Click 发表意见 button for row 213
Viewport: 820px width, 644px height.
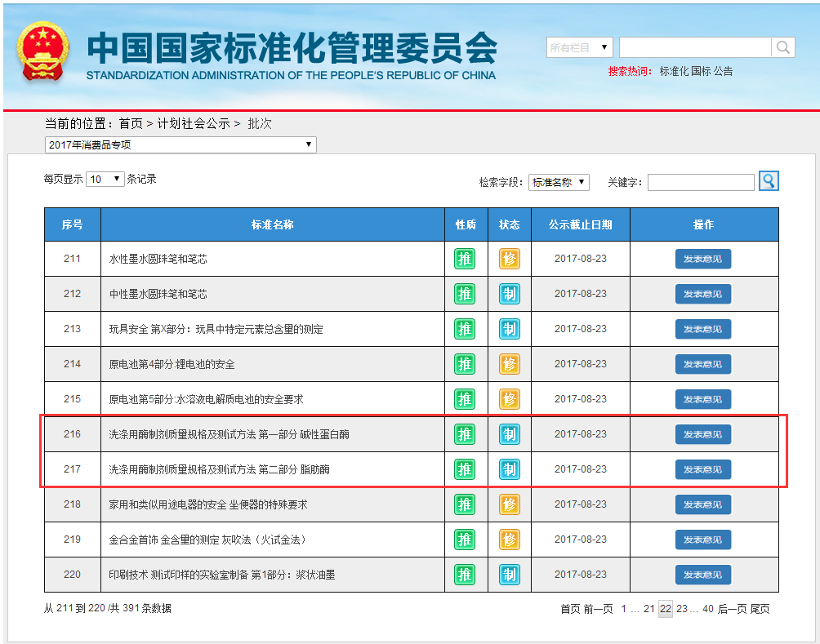[x=702, y=329]
